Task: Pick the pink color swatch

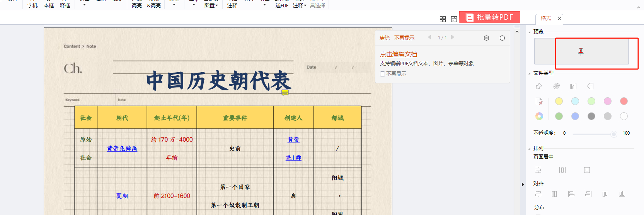Action: (x=608, y=101)
